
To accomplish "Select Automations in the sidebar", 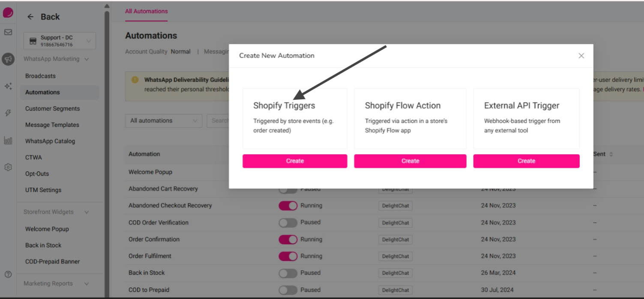I will (60, 92).
